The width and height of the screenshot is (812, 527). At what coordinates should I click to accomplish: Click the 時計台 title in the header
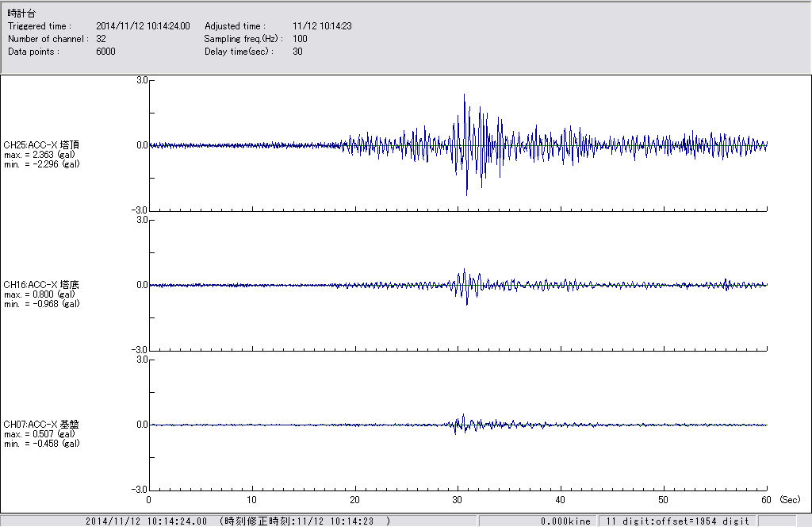[21, 14]
